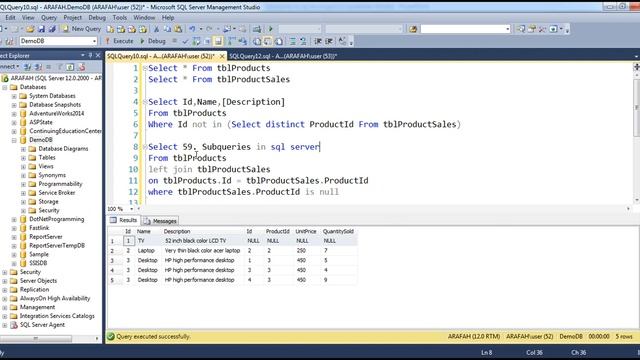The height and width of the screenshot is (360, 640).
Task: Click the Open File folder icon
Action: (30, 29)
